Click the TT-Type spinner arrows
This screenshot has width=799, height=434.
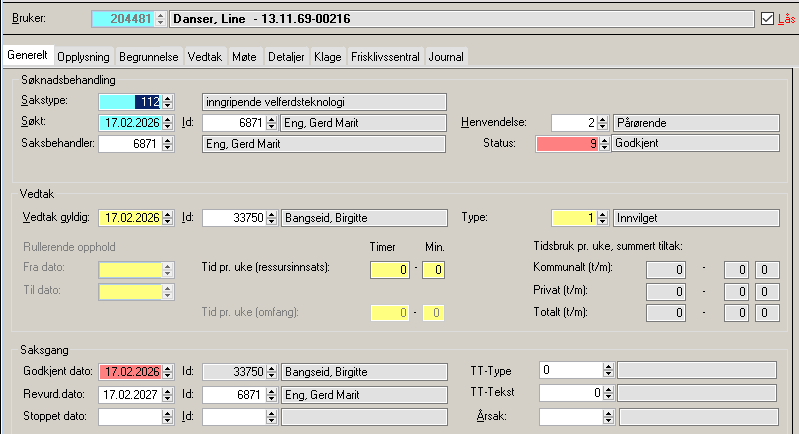click(x=607, y=371)
